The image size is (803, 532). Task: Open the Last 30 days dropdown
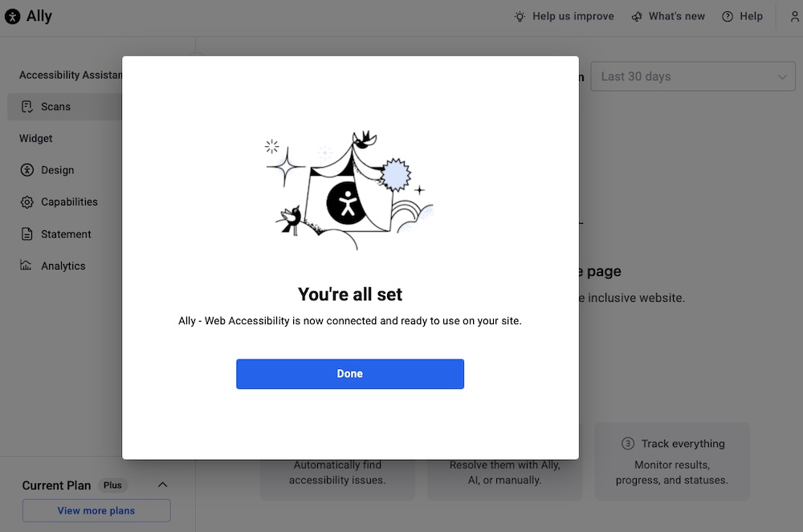693,77
